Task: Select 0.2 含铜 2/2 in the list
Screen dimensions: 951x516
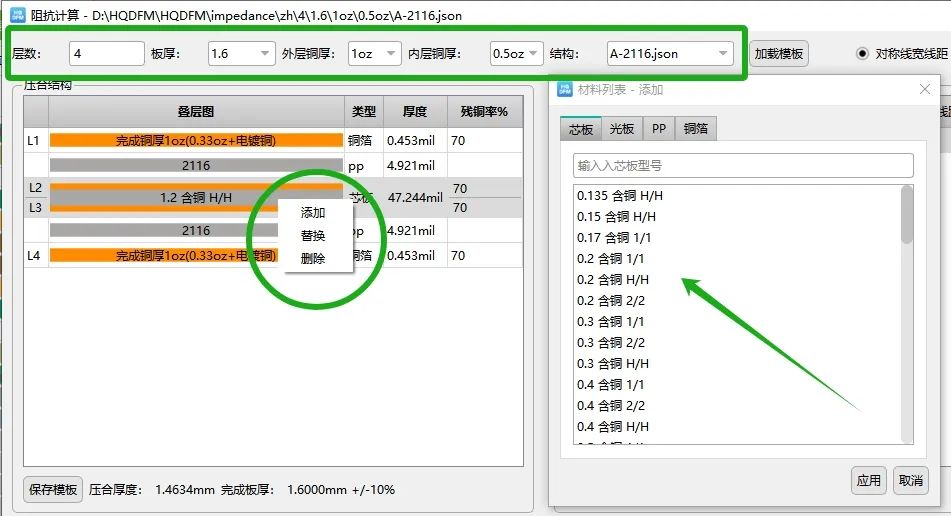Action: click(611, 301)
